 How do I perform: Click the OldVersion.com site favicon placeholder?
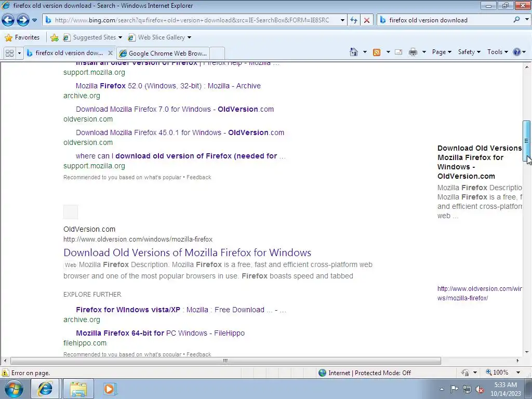(71, 212)
